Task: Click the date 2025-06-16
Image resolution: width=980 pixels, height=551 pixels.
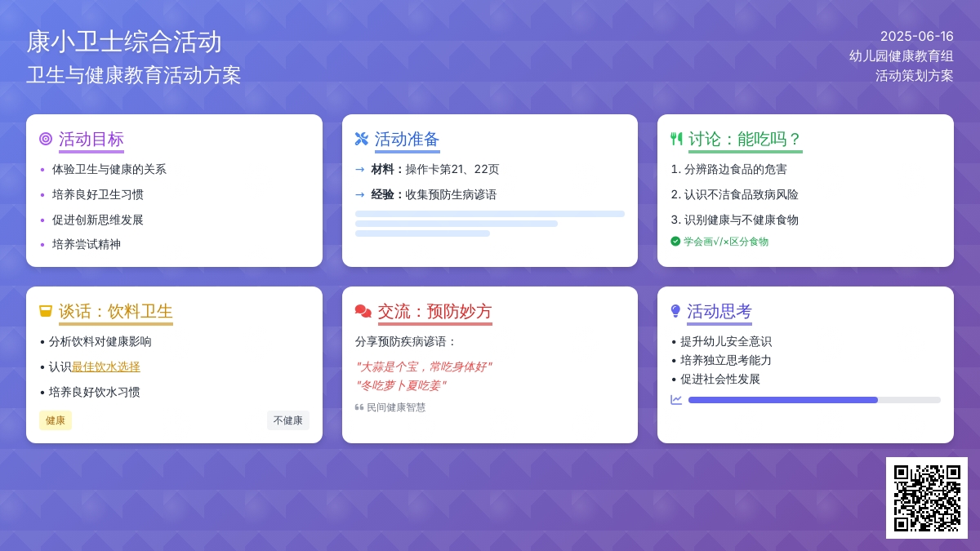Action: tap(917, 36)
